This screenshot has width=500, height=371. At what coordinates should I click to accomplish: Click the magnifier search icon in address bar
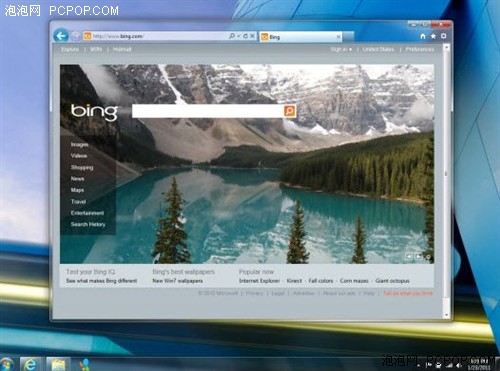232,36
